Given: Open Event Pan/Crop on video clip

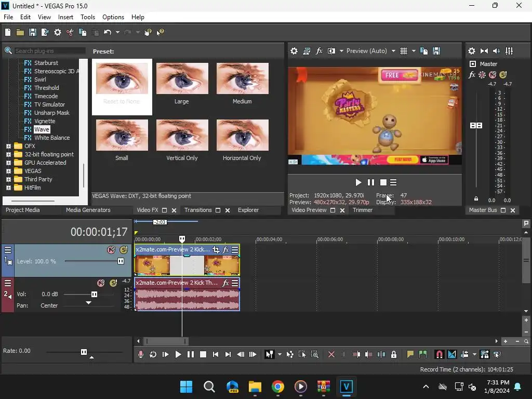Looking at the screenshot, I should tap(216, 250).
